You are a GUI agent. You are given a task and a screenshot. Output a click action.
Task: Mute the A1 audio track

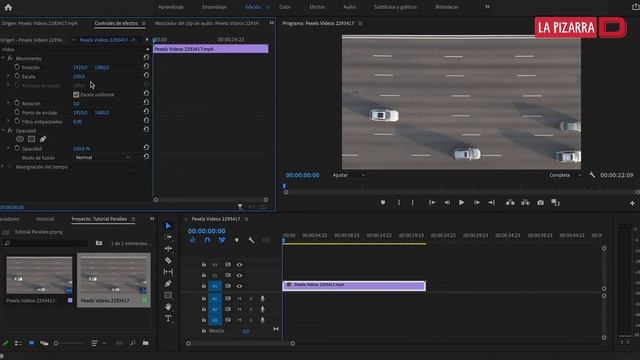click(239, 299)
